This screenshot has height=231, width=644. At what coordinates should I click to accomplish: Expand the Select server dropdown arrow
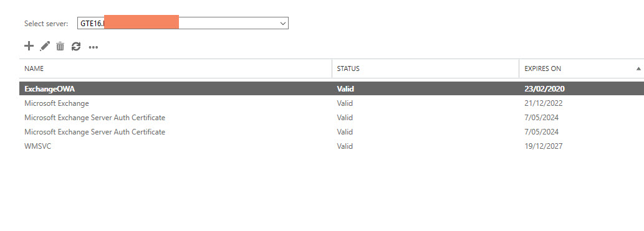click(282, 24)
